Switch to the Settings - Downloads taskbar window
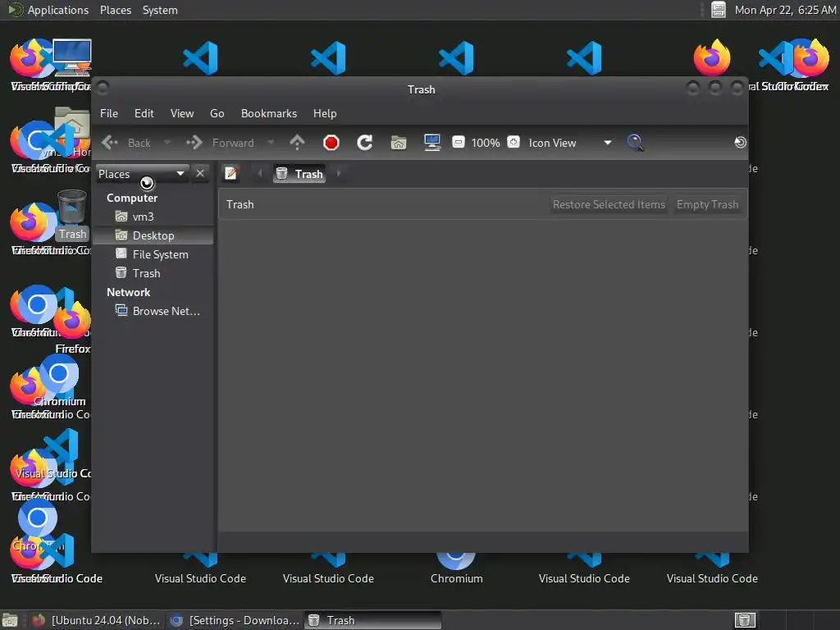 [x=235, y=620]
